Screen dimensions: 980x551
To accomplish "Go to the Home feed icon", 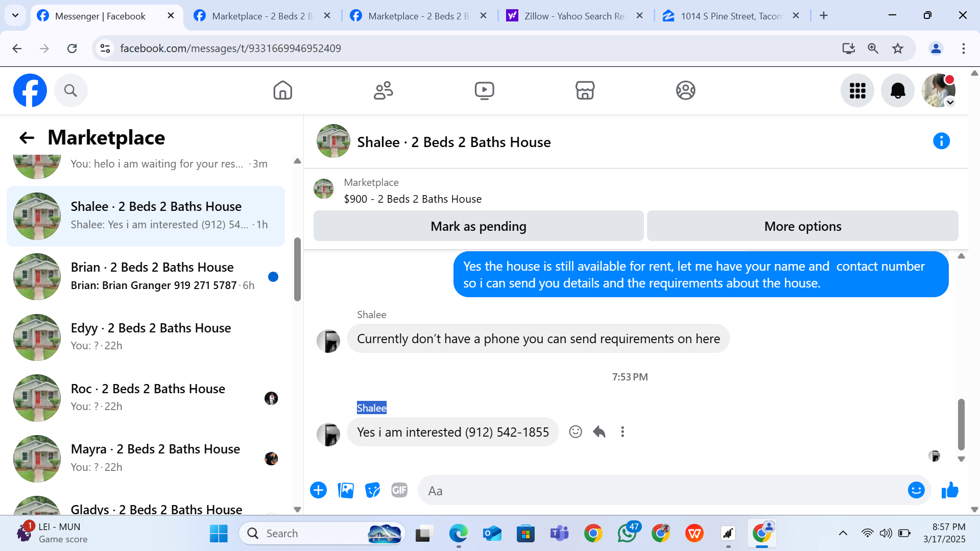I will (282, 90).
